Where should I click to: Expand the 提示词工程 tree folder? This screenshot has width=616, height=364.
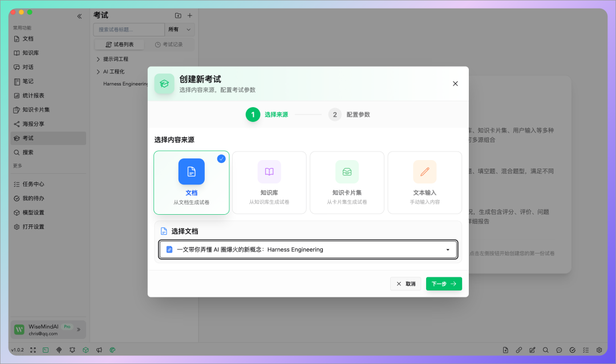tap(98, 59)
